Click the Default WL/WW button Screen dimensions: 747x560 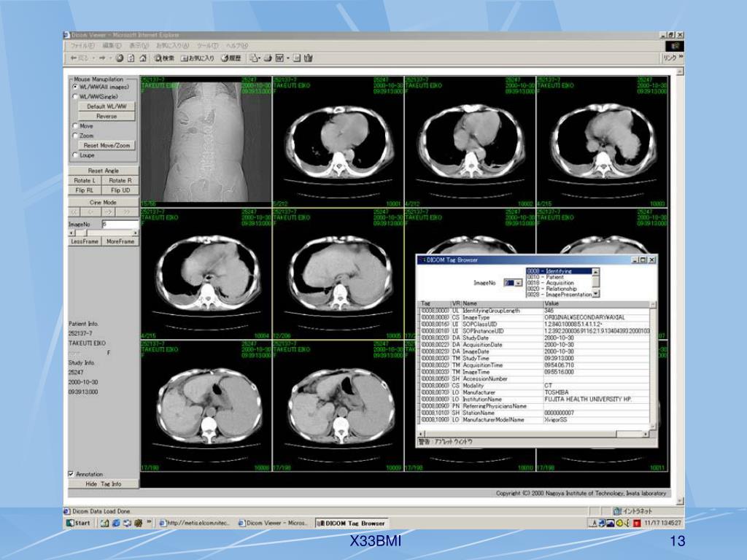click(x=107, y=106)
